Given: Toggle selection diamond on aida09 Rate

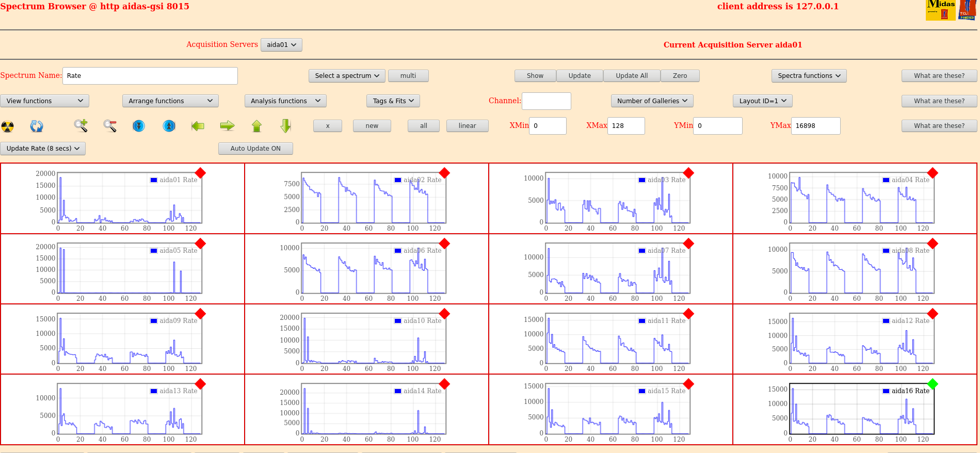Looking at the screenshot, I should coord(200,314).
